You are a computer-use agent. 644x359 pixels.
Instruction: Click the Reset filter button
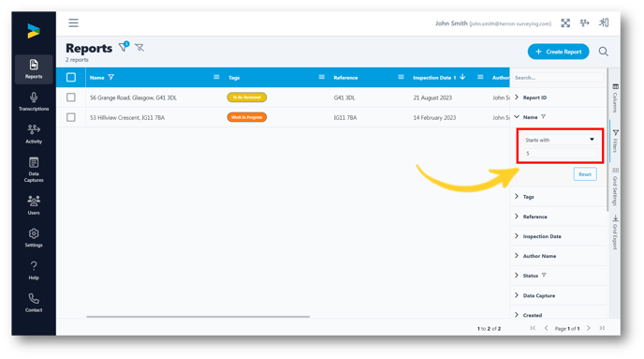pos(585,174)
